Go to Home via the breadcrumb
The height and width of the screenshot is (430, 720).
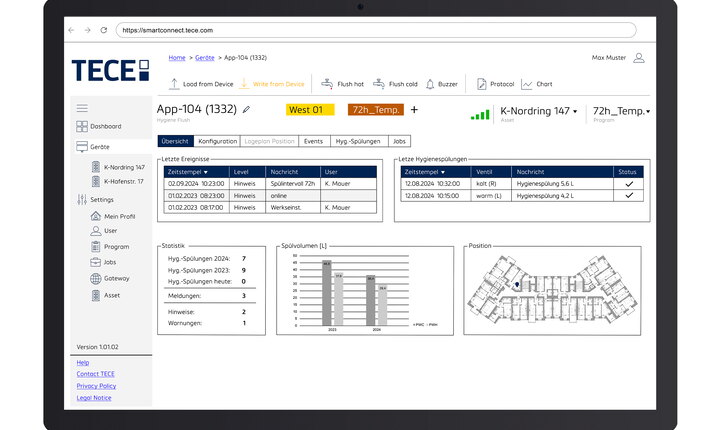click(x=177, y=58)
